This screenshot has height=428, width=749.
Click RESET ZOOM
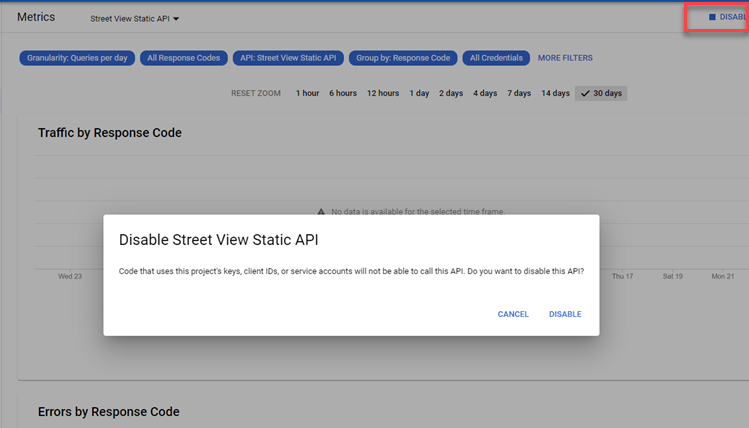257,93
